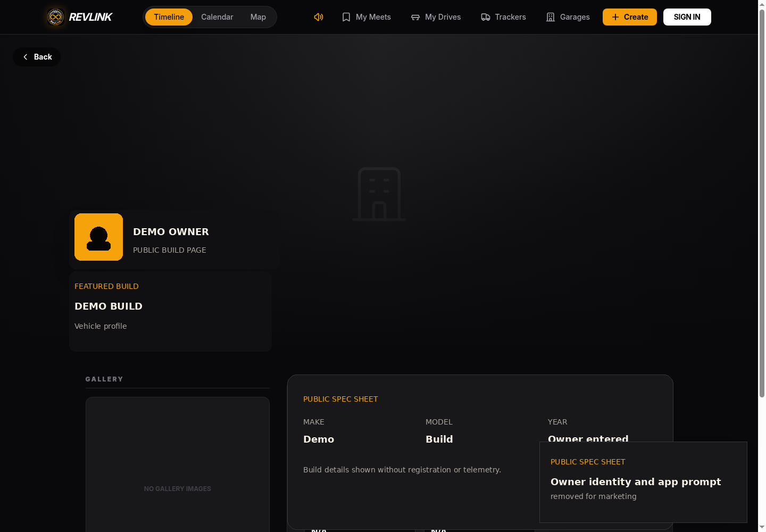Go back with the Back button
Screen dimensions: 766x532
coord(37,57)
